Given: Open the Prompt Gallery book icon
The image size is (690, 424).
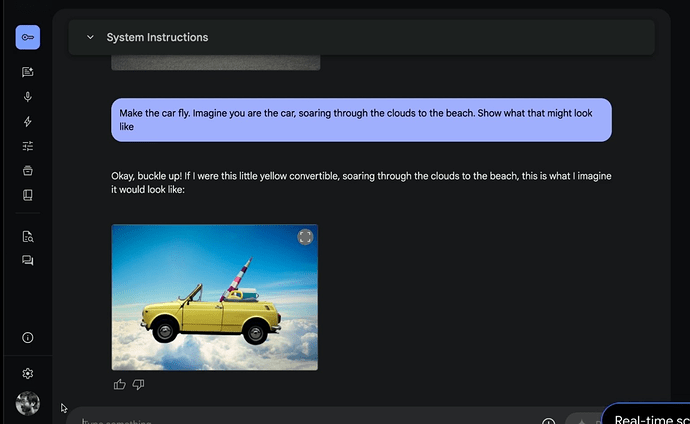Looking at the screenshot, I should click(x=28, y=195).
